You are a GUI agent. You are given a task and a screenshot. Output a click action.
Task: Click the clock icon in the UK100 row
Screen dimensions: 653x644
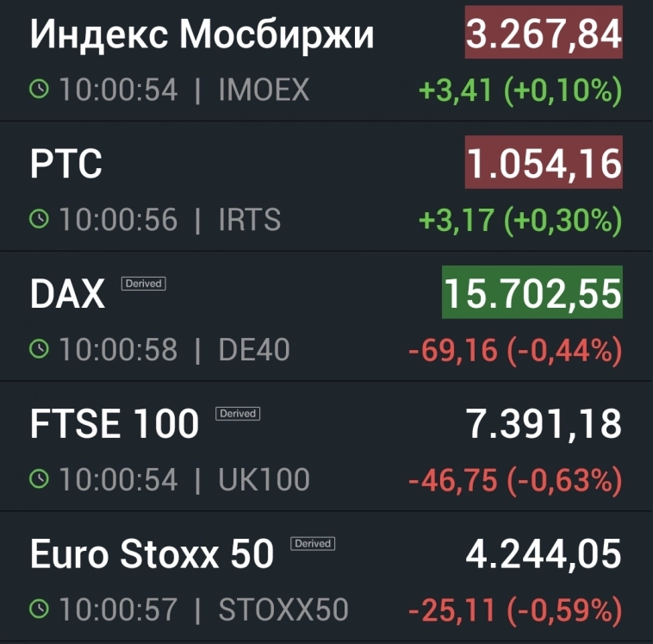[x=40, y=479]
